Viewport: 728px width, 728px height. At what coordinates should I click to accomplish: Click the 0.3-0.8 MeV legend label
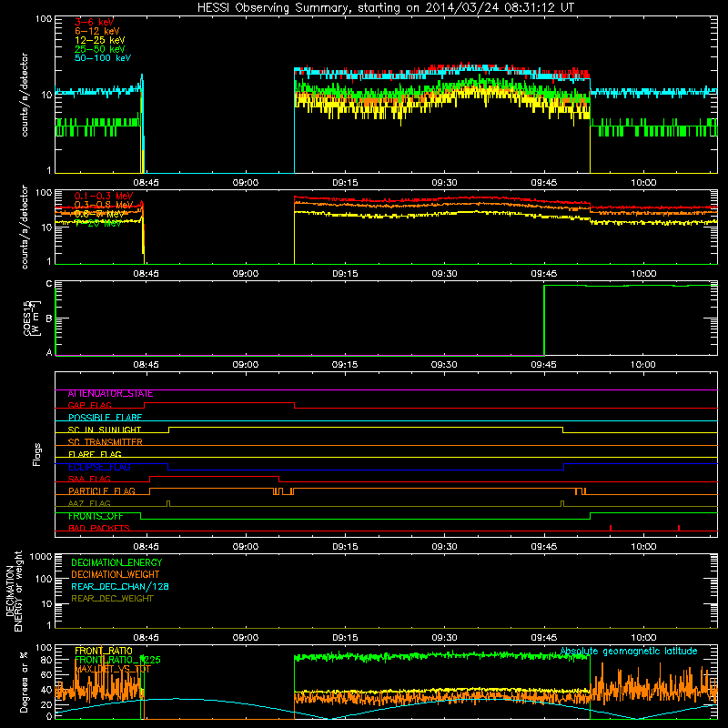[x=104, y=205]
